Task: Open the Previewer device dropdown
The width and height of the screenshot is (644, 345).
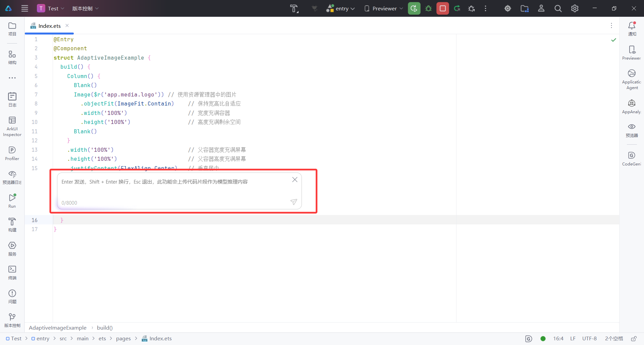Action: click(x=384, y=8)
